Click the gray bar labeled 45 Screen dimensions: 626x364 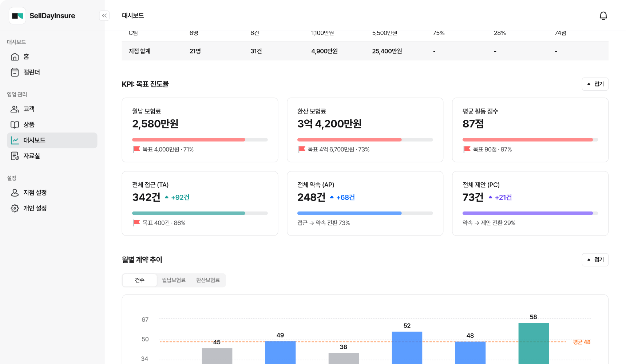[x=217, y=356]
